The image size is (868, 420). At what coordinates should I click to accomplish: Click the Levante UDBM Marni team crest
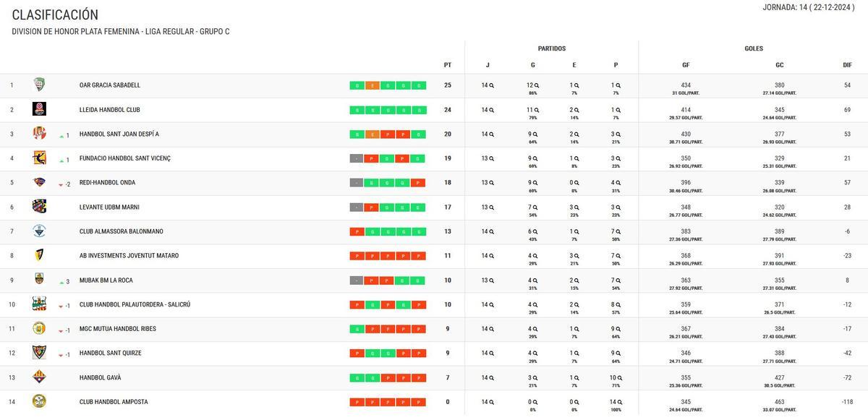pyautogui.click(x=39, y=207)
